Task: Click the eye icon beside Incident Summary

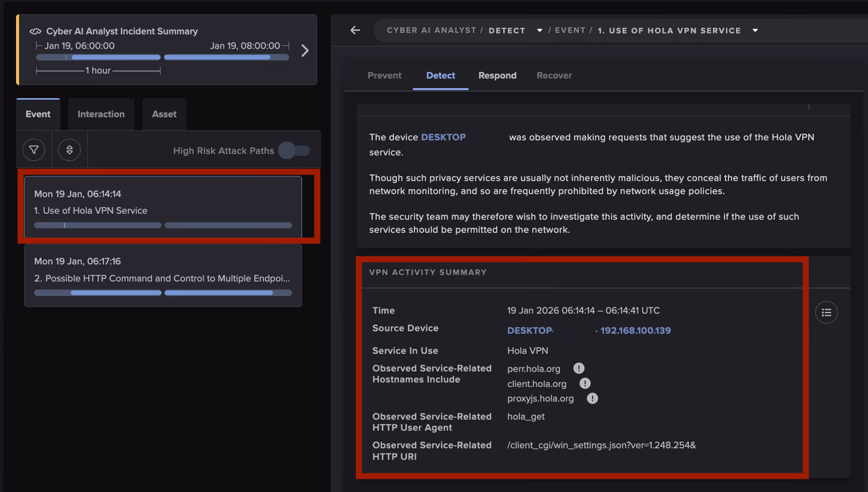Action: point(35,31)
